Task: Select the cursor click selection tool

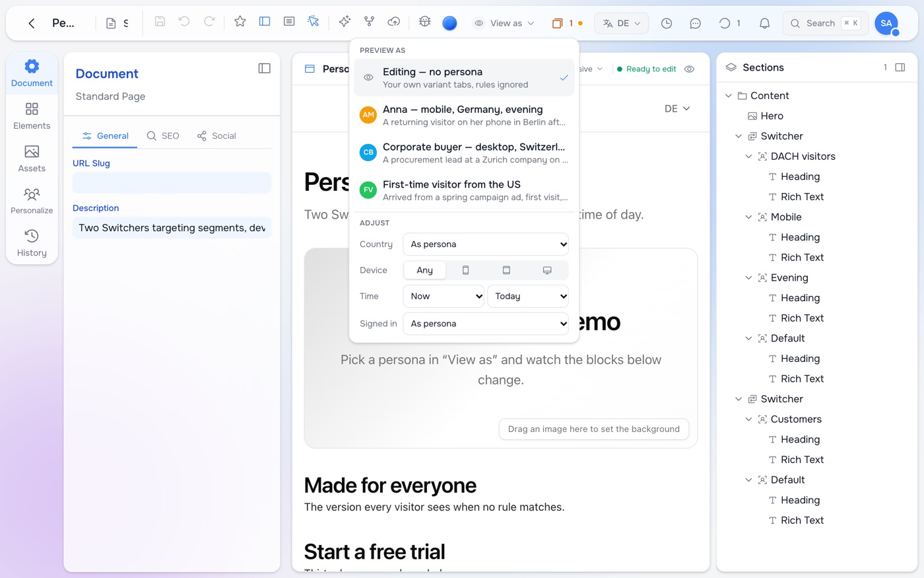Action: click(313, 22)
